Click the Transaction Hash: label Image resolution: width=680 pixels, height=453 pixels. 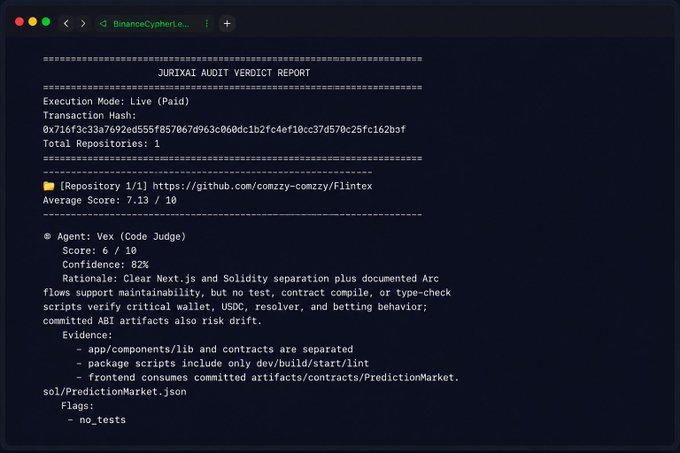tap(89, 115)
